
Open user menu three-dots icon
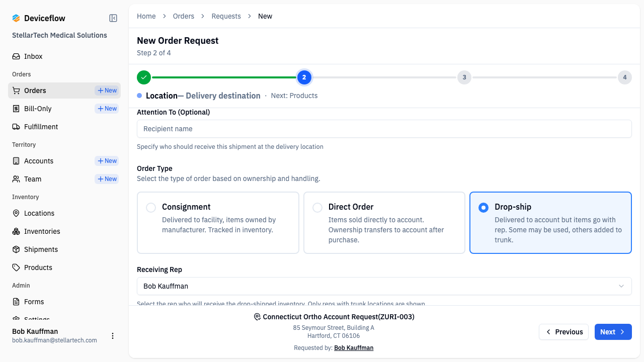point(113,336)
